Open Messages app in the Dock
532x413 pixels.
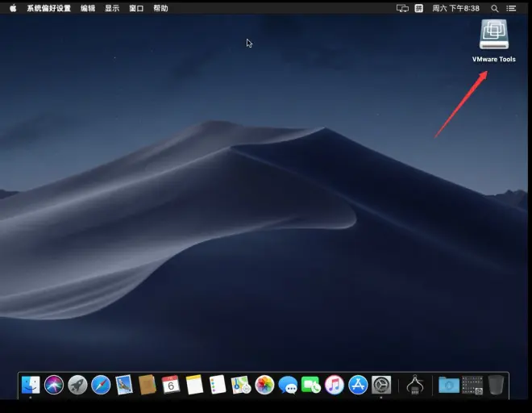coord(288,385)
